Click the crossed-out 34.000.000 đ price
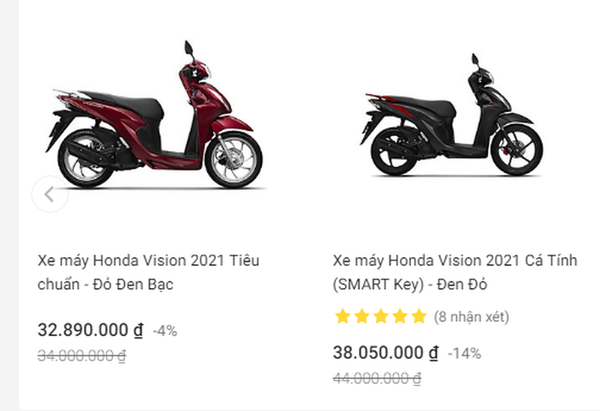 82,355
